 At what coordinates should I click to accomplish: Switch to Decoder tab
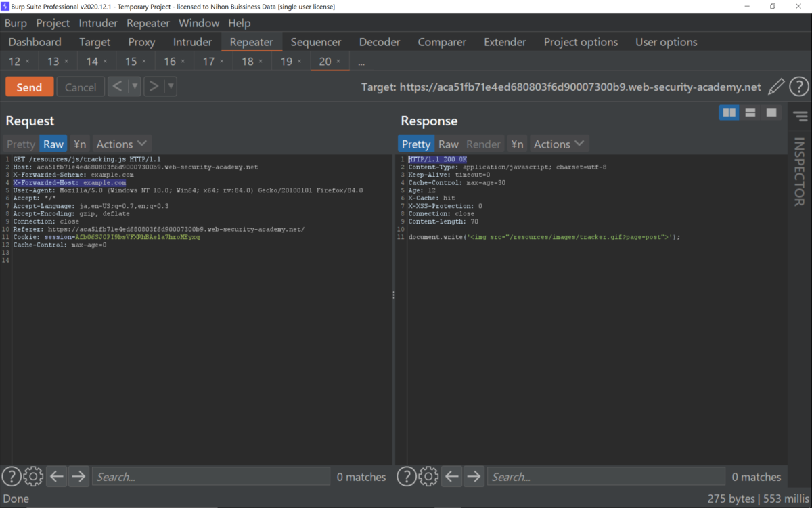(x=380, y=42)
